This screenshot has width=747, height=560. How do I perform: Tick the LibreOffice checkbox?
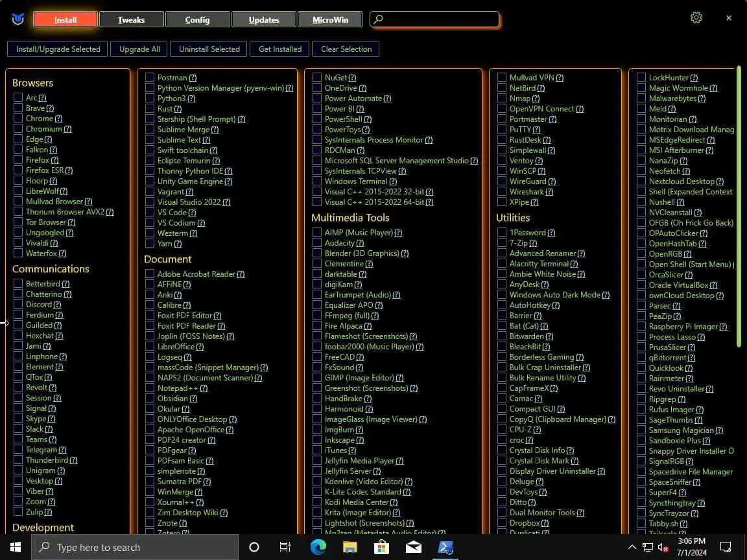coord(150,346)
